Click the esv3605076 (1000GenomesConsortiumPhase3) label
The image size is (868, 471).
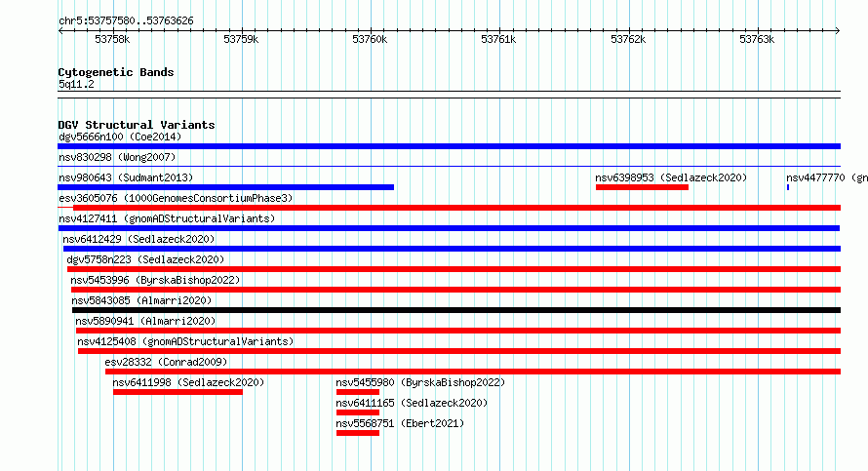tap(176, 198)
